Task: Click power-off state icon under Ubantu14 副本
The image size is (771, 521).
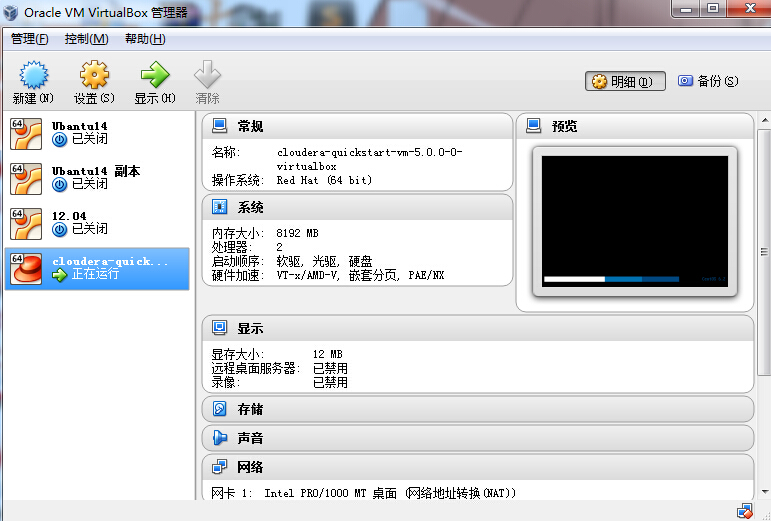Action: coord(59,185)
